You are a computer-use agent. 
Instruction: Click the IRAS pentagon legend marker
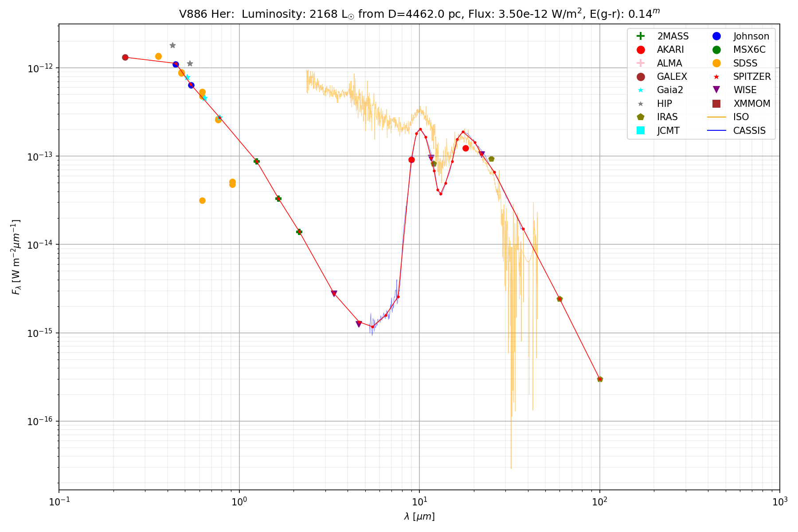coord(640,117)
